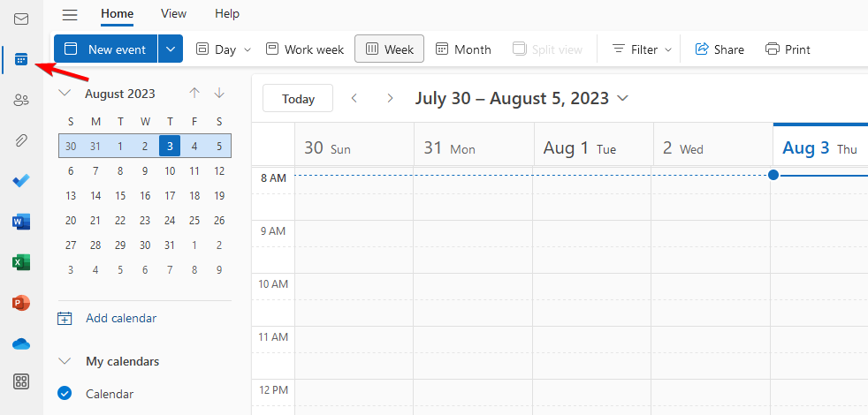The width and height of the screenshot is (868, 415).
Task: Toggle the hamburger navigation pane button
Action: point(70,14)
